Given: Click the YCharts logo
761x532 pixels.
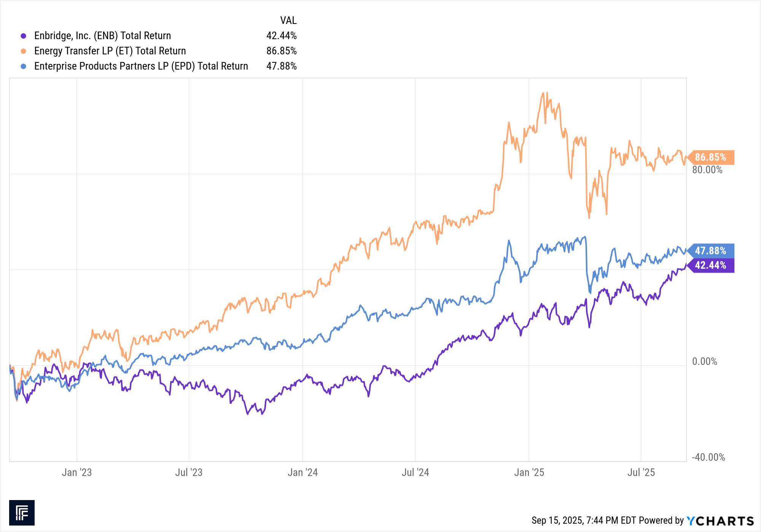Looking at the screenshot, I should pyautogui.click(x=720, y=521).
